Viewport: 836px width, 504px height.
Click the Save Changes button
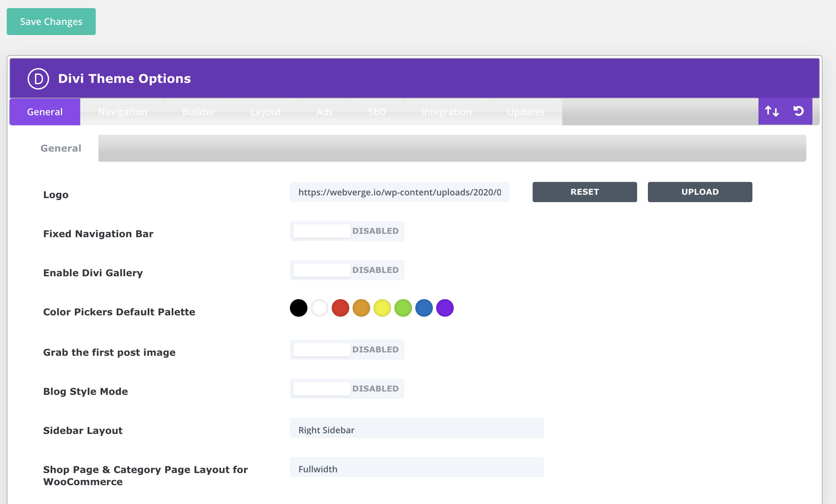(x=51, y=22)
